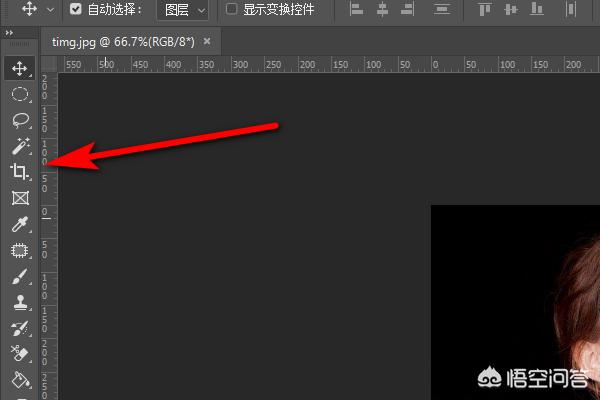This screenshot has height=400, width=600.
Task: Select the Elliptical Marquee tool
Action: coord(20,94)
